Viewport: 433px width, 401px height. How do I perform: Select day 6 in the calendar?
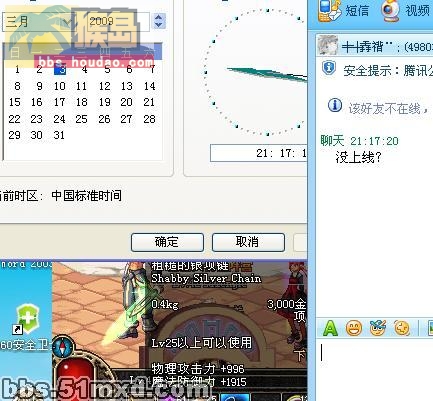coord(129,70)
